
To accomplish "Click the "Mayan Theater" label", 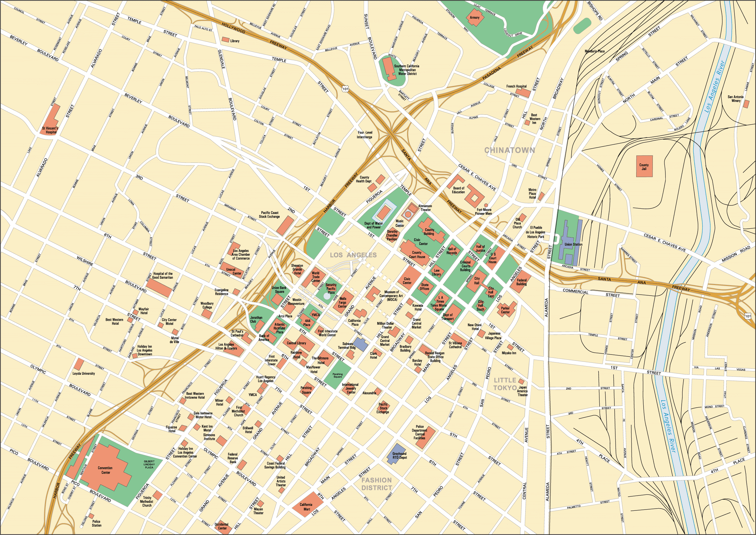I will (258, 511).
